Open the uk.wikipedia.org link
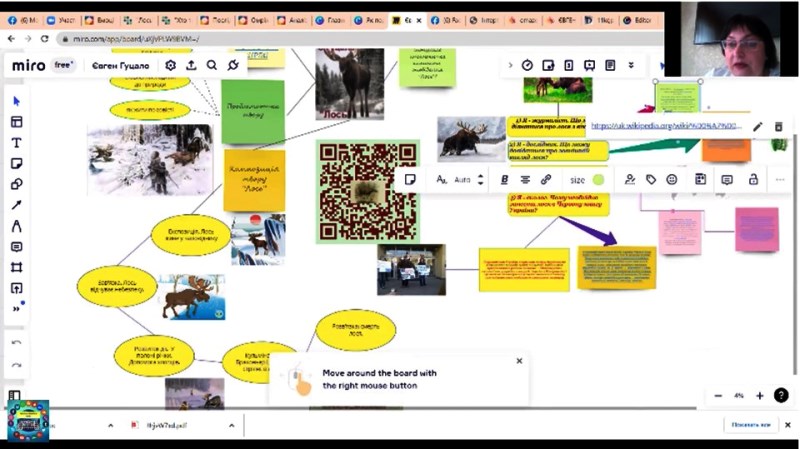The height and width of the screenshot is (449, 800). [666, 126]
